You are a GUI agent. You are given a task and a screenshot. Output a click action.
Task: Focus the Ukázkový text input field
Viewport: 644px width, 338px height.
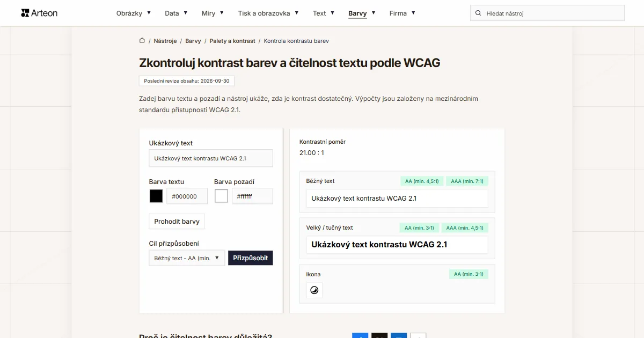[211, 158]
